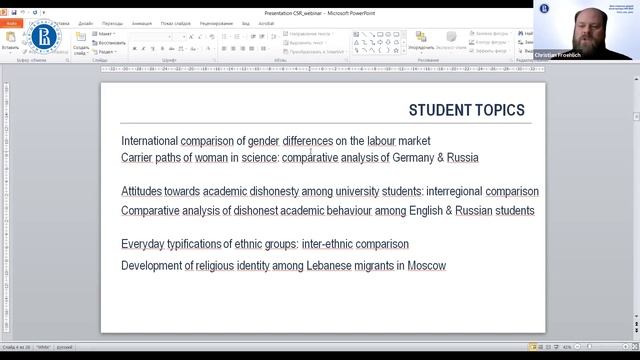Click the Decrease Font Size icon
Image resolution: width=640 pixels, height=360 pixels.
click(200, 37)
